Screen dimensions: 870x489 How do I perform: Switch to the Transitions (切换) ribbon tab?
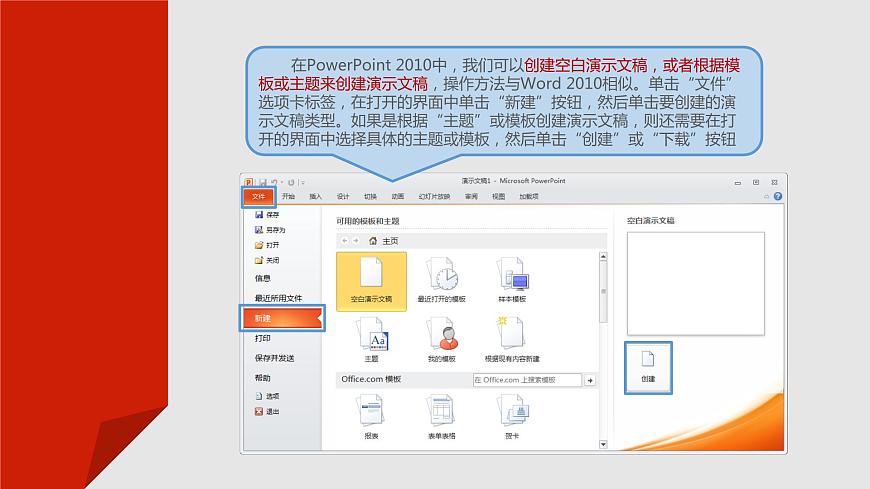[x=370, y=196]
